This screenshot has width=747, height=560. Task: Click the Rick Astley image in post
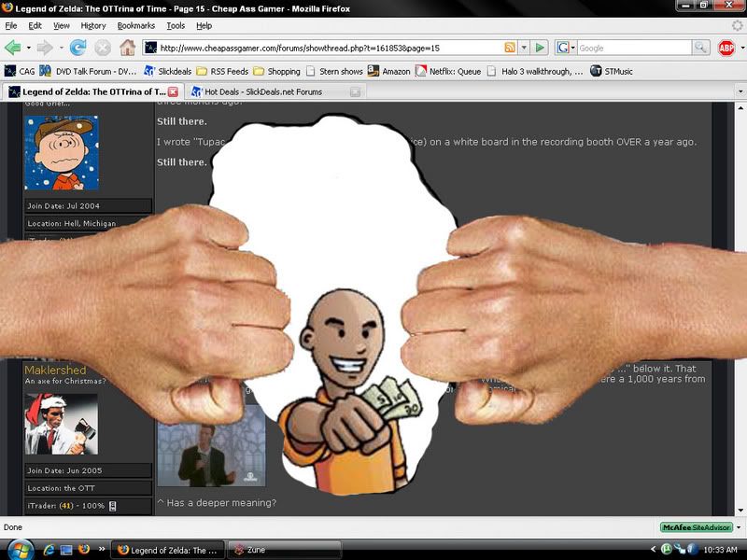tap(211, 446)
